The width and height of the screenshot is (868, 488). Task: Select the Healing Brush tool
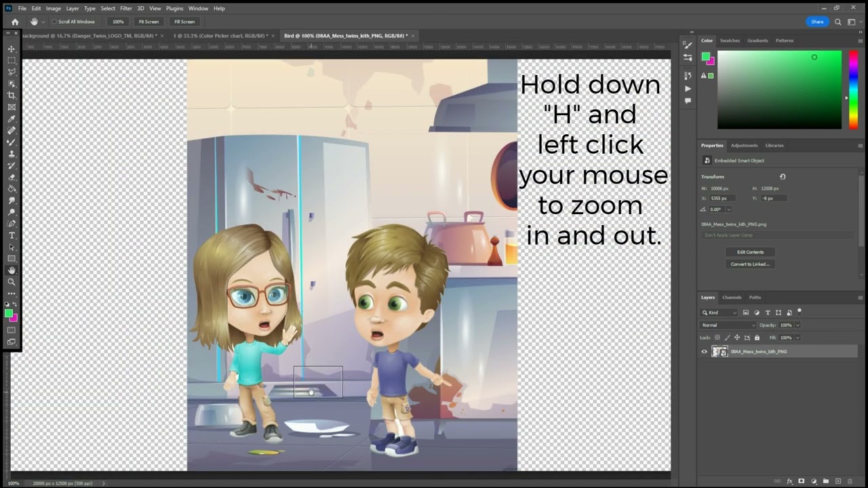pyautogui.click(x=12, y=130)
